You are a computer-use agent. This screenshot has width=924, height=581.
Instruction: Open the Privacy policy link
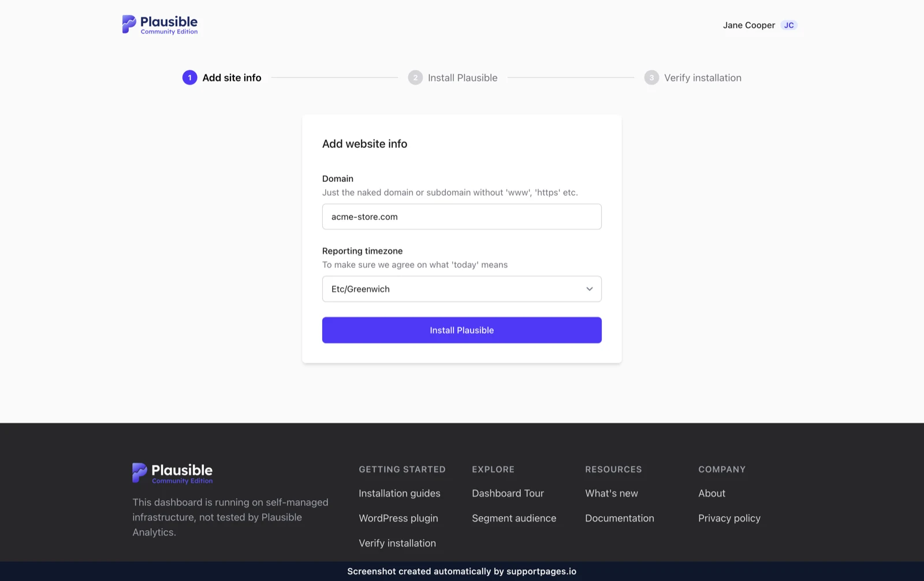(729, 518)
